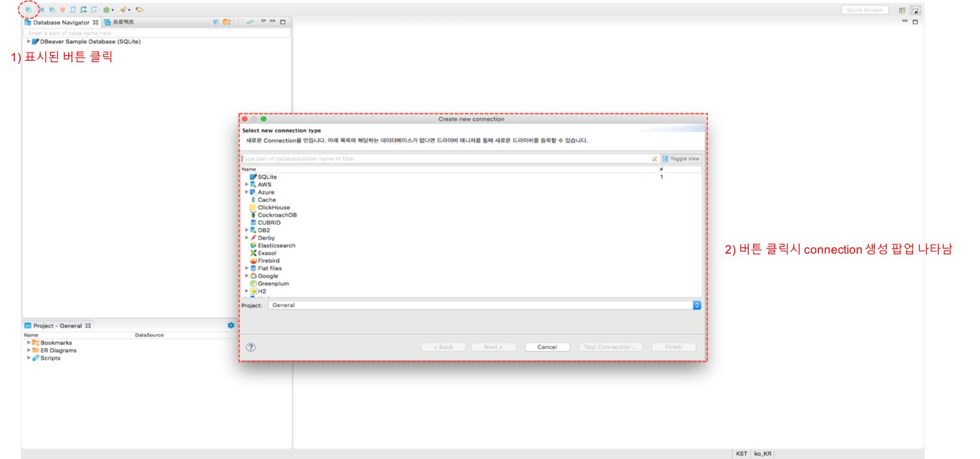980x459 pixels.
Task: Select CUBRID in the driver list
Action: pos(269,222)
